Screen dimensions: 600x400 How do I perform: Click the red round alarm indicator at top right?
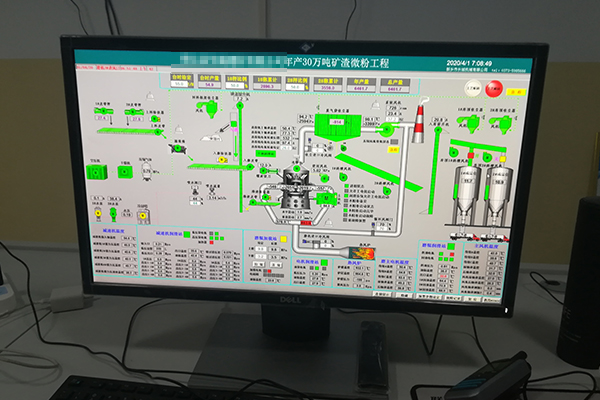(x=493, y=88)
